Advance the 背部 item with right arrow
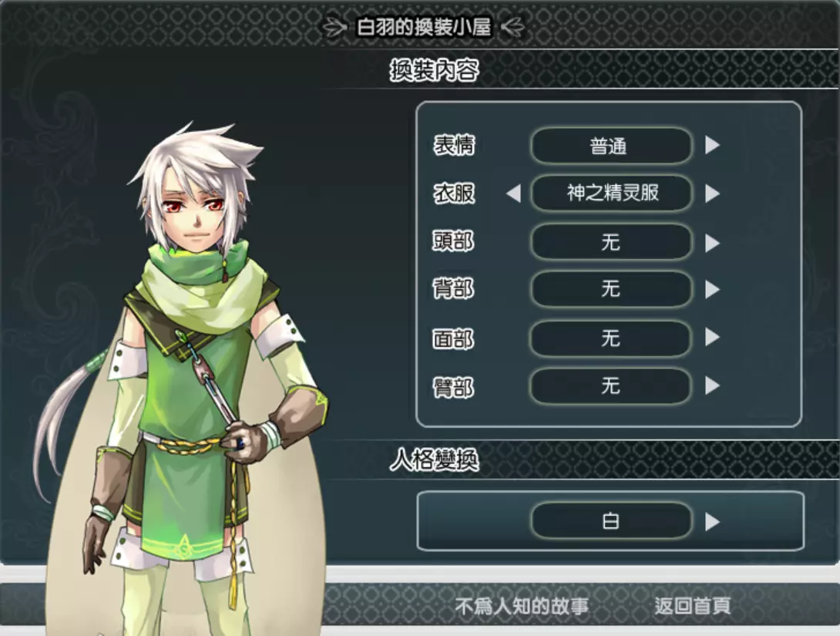The image size is (840, 636). pyautogui.click(x=712, y=289)
